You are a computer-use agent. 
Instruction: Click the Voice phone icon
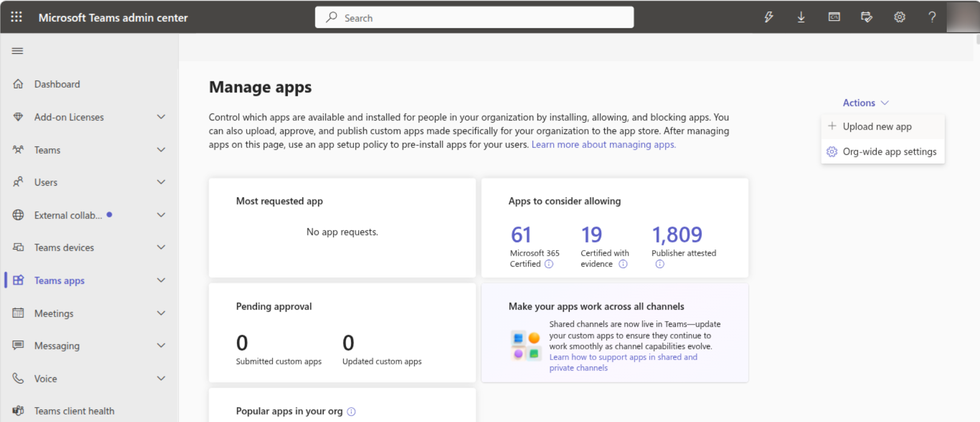18,378
